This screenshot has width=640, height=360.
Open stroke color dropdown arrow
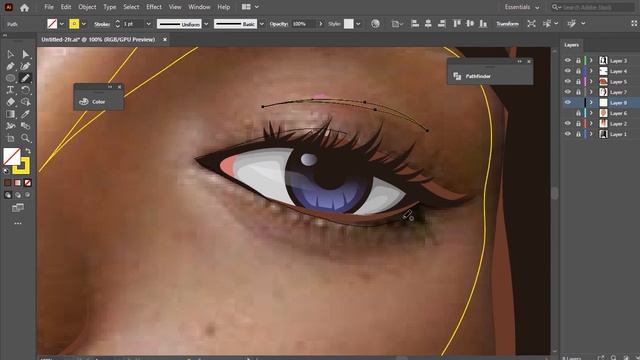pos(84,24)
